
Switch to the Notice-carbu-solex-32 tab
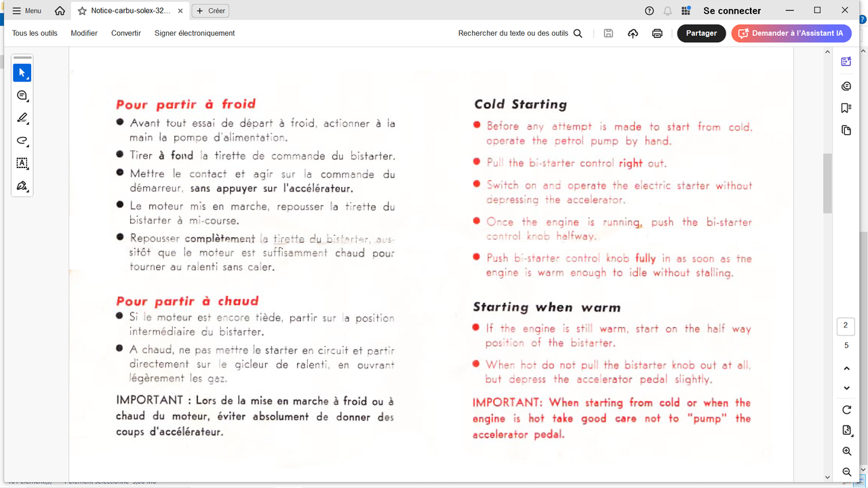point(130,11)
